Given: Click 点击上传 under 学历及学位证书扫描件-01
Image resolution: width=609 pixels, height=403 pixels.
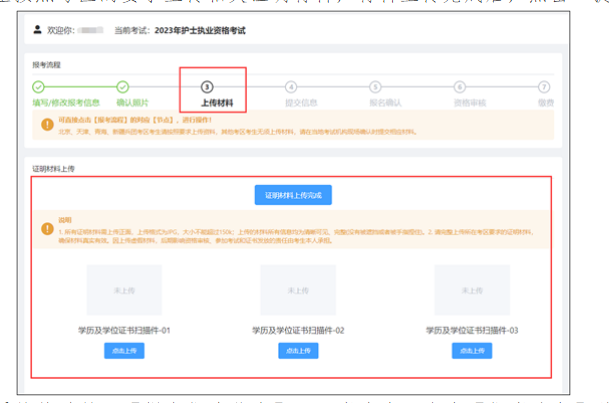Looking at the screenshot, I should click(124, 350).
